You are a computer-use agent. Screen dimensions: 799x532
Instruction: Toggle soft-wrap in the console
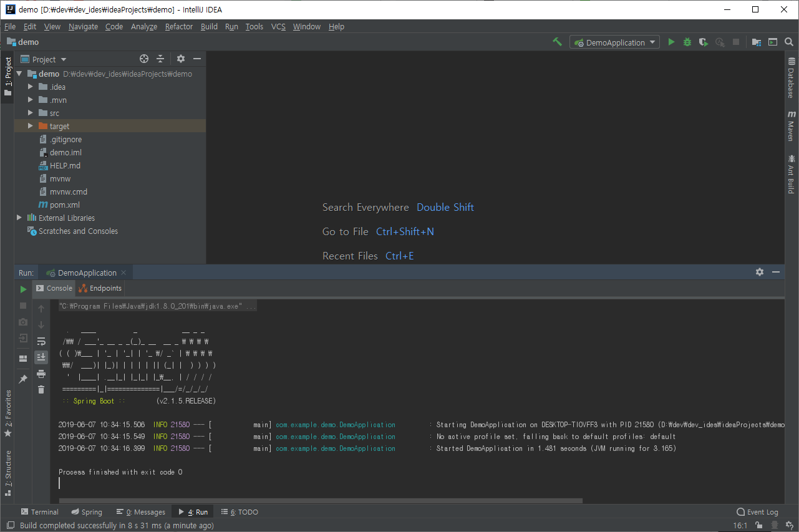(41, 341)
